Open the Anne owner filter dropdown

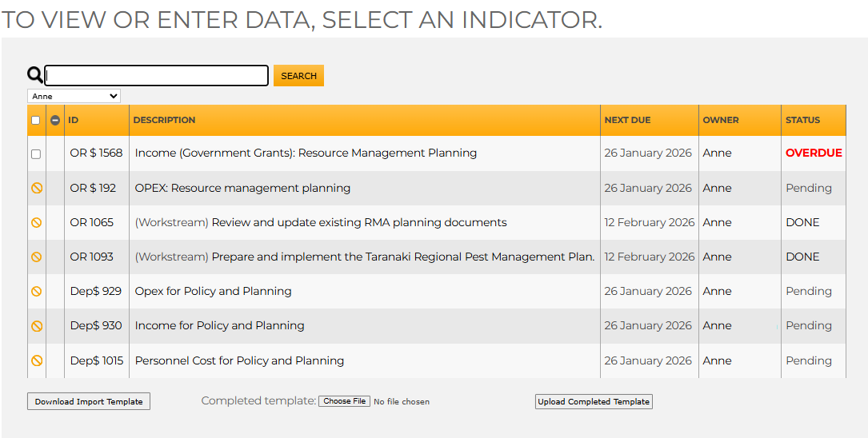click(74, 96)
